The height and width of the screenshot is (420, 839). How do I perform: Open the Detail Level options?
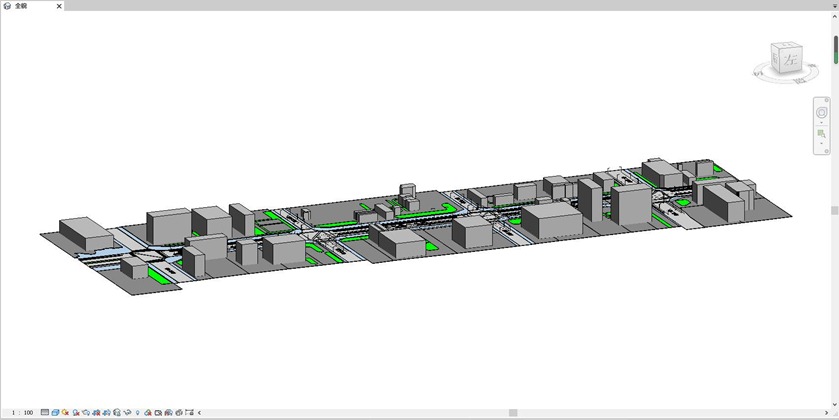coord(45,412)
